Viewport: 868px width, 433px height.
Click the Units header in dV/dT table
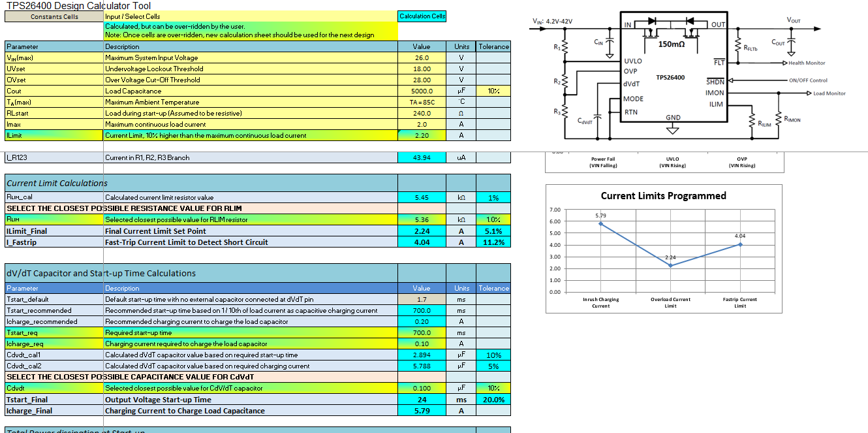tap(461, 288)
